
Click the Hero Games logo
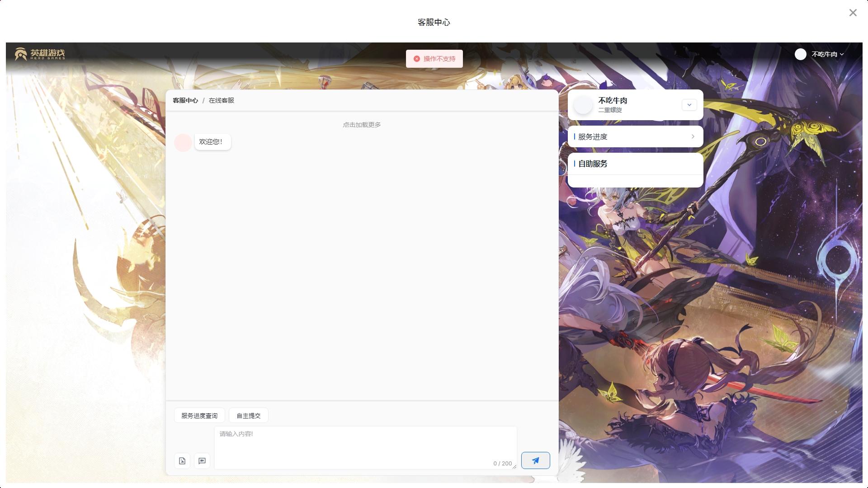click(40, 54)
